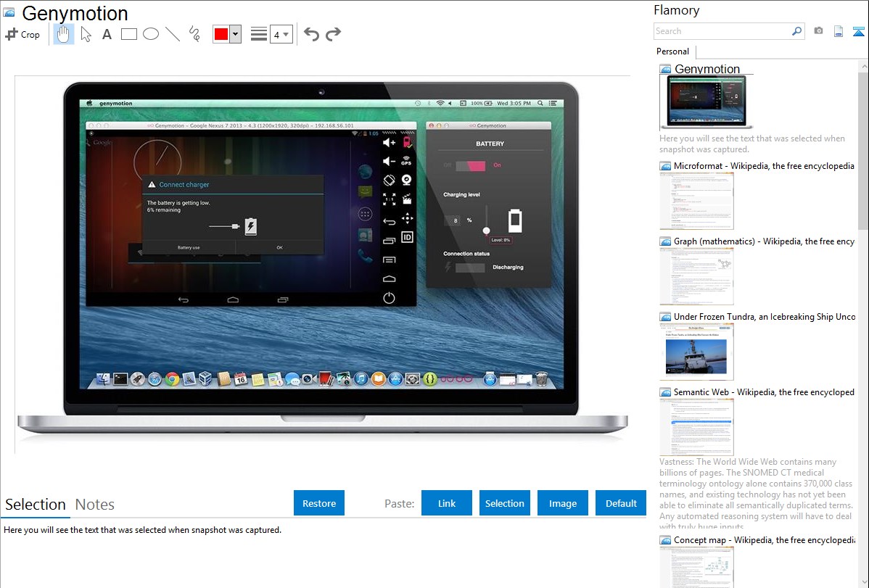Click the Paste Link button
The height and width of the screenshot is (588, 869).
click(447, 503)
